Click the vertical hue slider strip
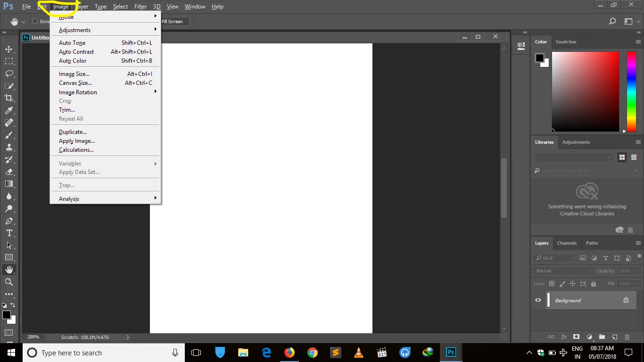This screenshot has width=644, height=362. point(631,91)
